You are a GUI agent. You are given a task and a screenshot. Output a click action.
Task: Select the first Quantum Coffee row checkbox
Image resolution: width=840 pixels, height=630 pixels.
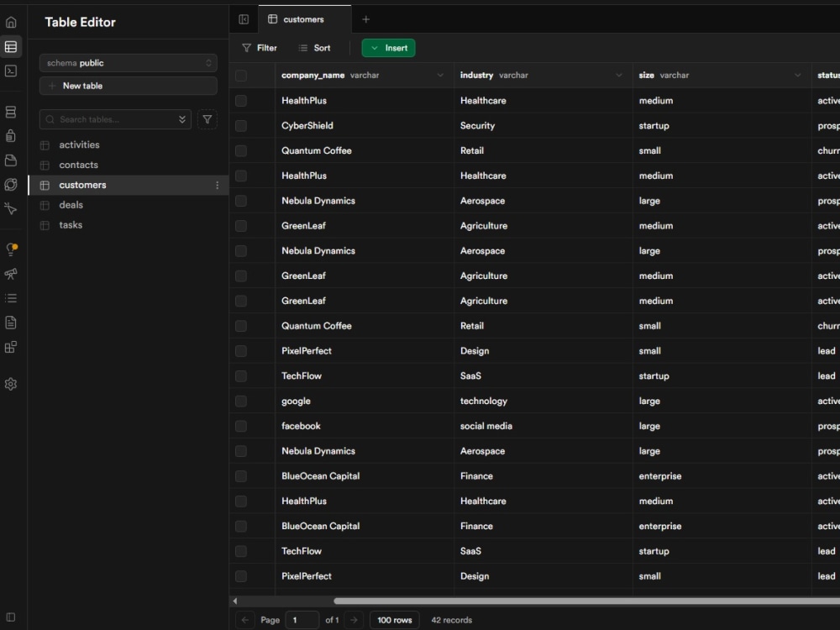(241, 150)
